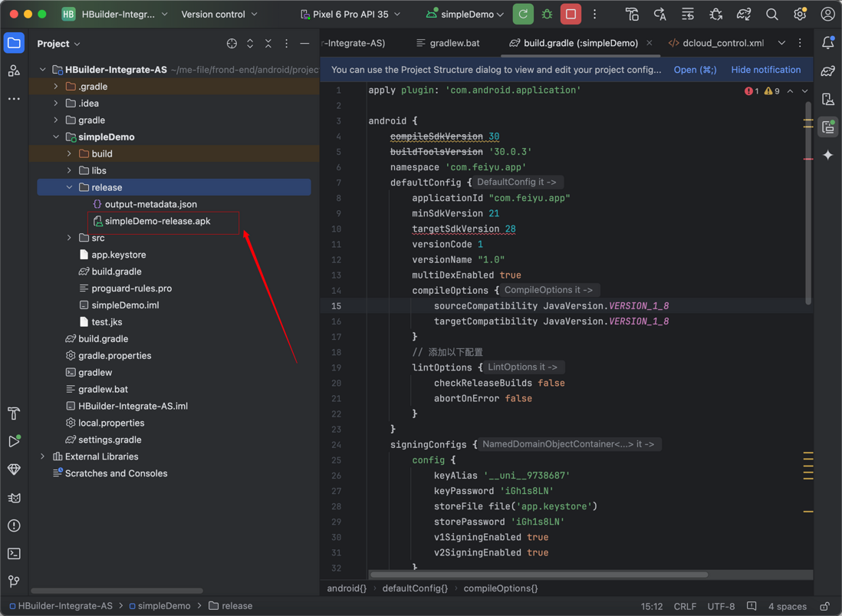Screen dimensions: 842x616
Task: Expand the .idea folder
Action: 56,103
